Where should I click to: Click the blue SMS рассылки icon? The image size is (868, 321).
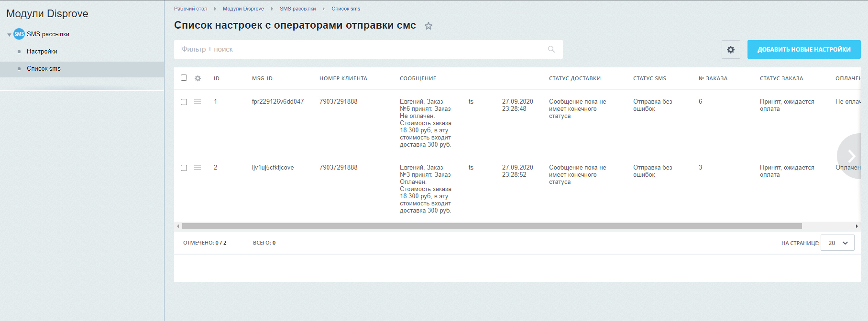[19, 34]
